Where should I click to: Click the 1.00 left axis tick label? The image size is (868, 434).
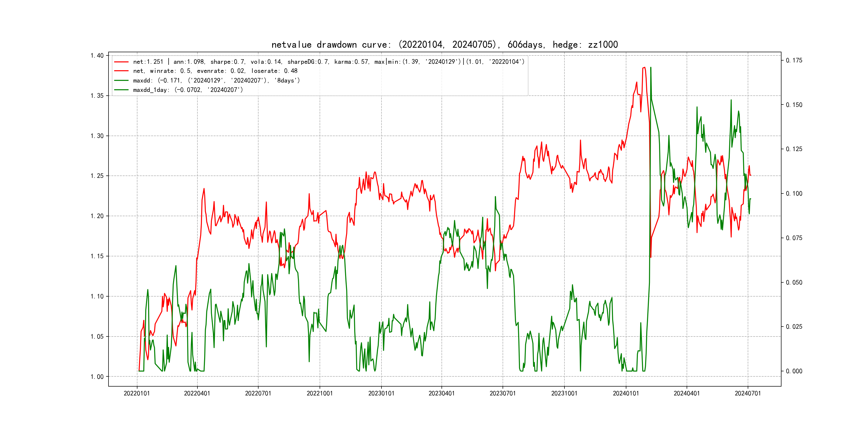[x=97, y=377]
